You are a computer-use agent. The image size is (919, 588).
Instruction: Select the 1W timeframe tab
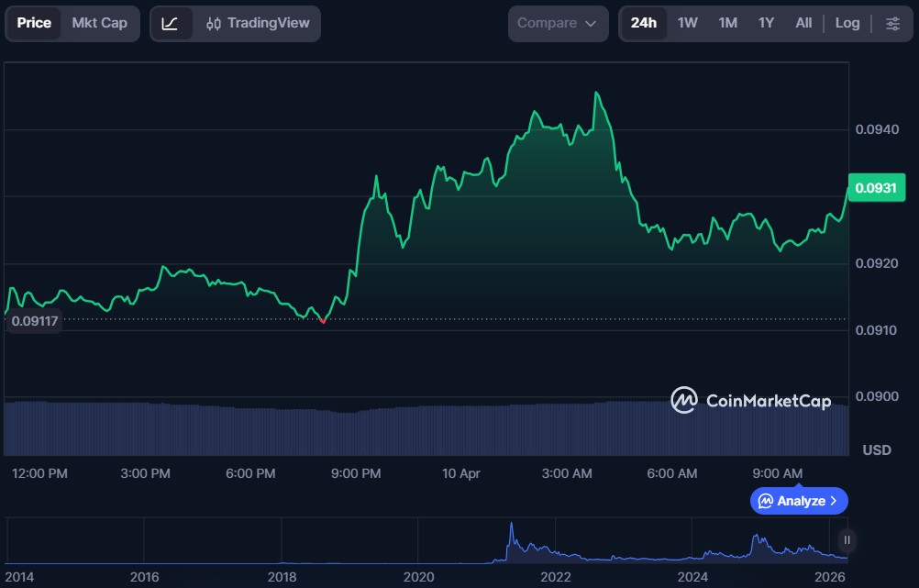(x=687, y=23)
